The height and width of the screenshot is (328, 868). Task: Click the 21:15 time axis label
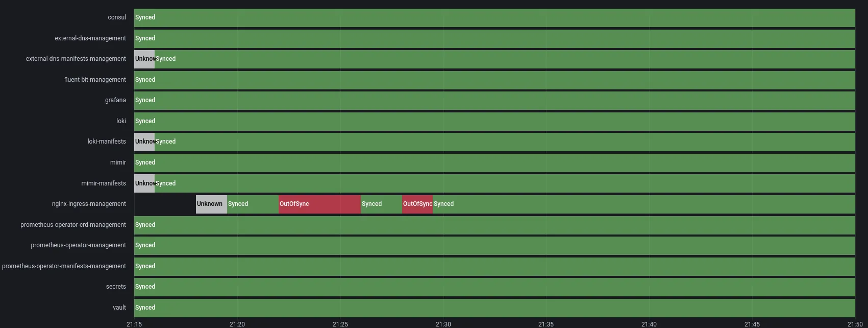(134, 324)
